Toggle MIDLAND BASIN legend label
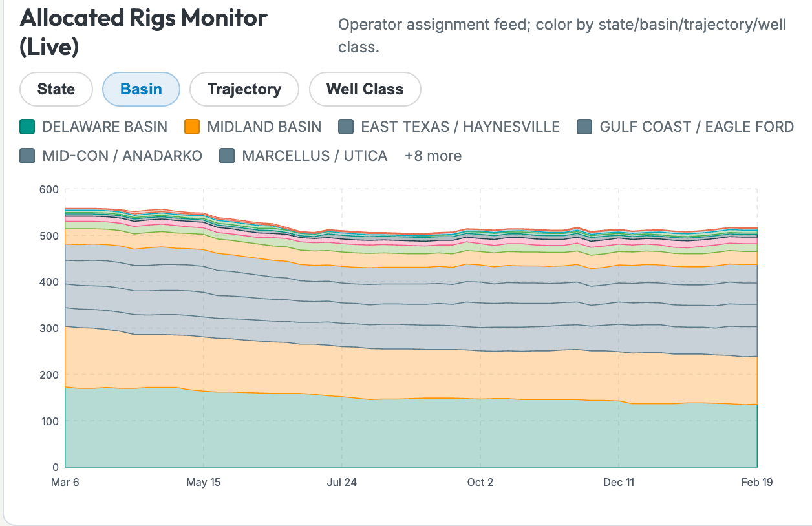 (264, 127)
